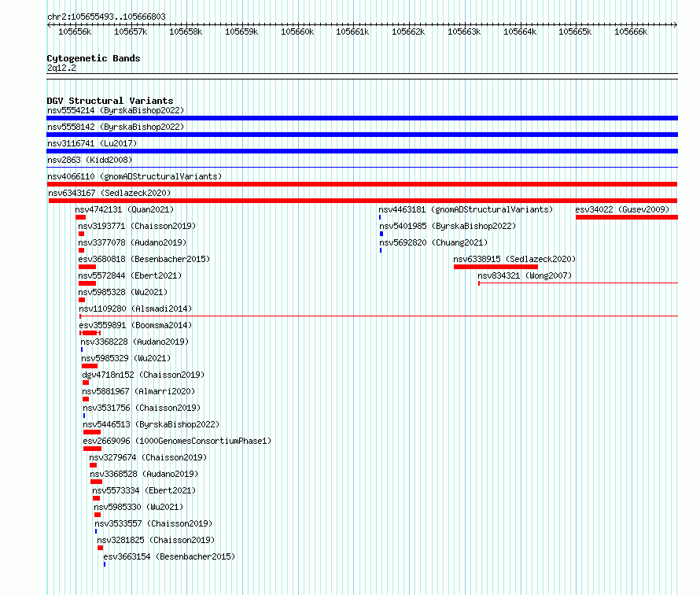This screenshot has height=595, width=700.
Task: Click the red bar under nsv6343167
Action: [x=363, y=201]
